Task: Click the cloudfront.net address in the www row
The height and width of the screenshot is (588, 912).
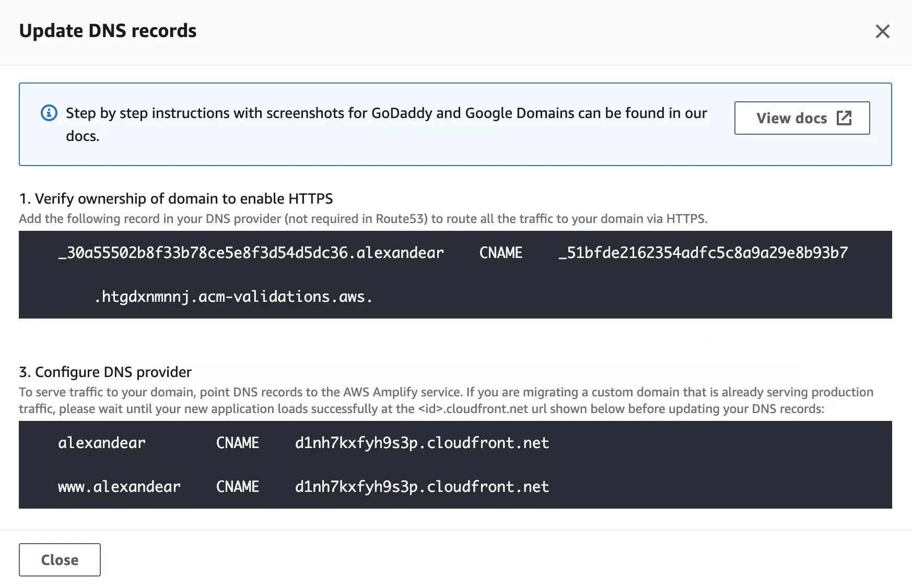Action: pyautogui.click(x=421, y=487)
